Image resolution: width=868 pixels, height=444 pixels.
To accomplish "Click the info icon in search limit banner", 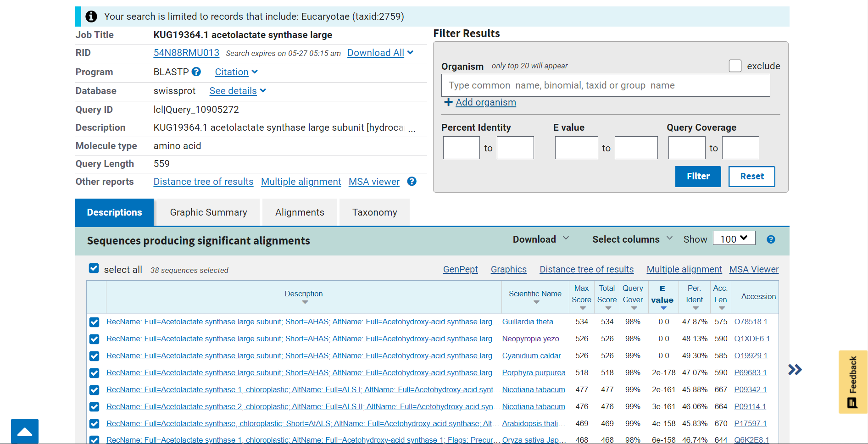I will tap(91, 17).
